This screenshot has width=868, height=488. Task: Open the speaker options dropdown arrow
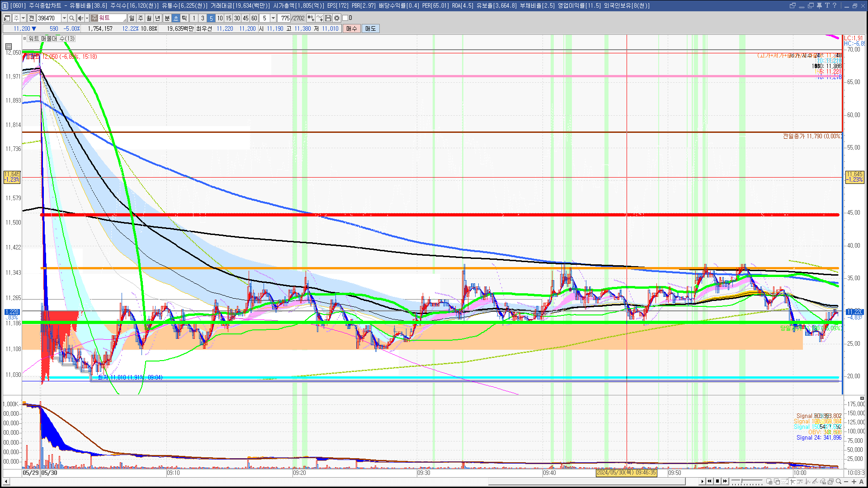pyautogui.click(x=87, y=18)
